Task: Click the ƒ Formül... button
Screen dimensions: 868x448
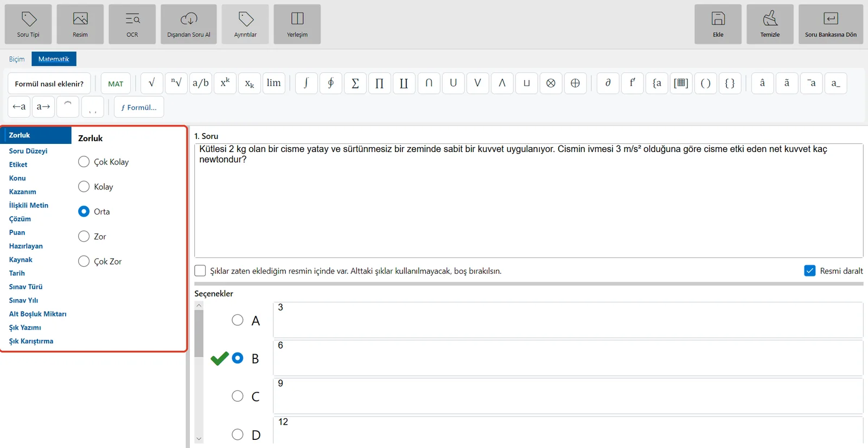Action: pos(139,107)
